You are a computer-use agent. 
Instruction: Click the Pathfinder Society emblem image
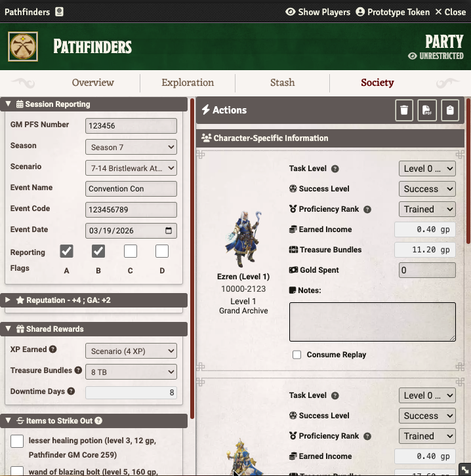[x=23, y=47]
